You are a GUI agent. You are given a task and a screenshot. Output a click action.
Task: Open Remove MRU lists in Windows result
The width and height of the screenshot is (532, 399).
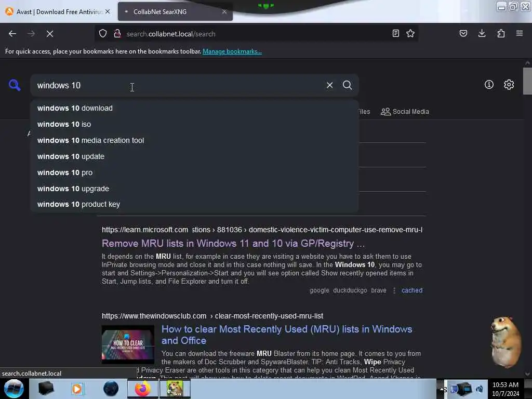pyautogui.click(x=233, y=243)
